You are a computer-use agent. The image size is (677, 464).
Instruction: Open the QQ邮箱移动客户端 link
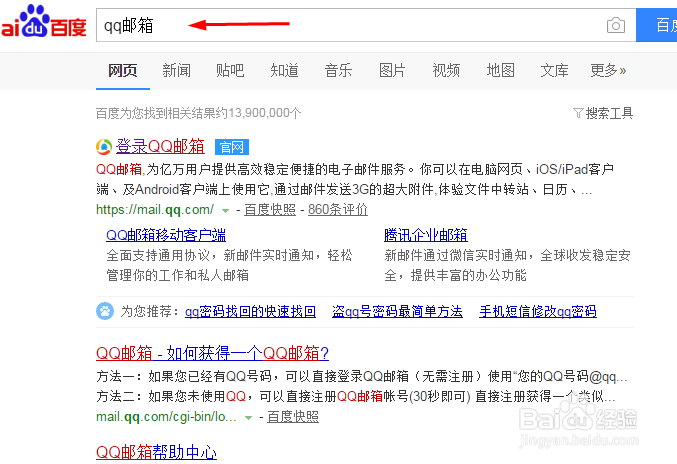(166, 235)
